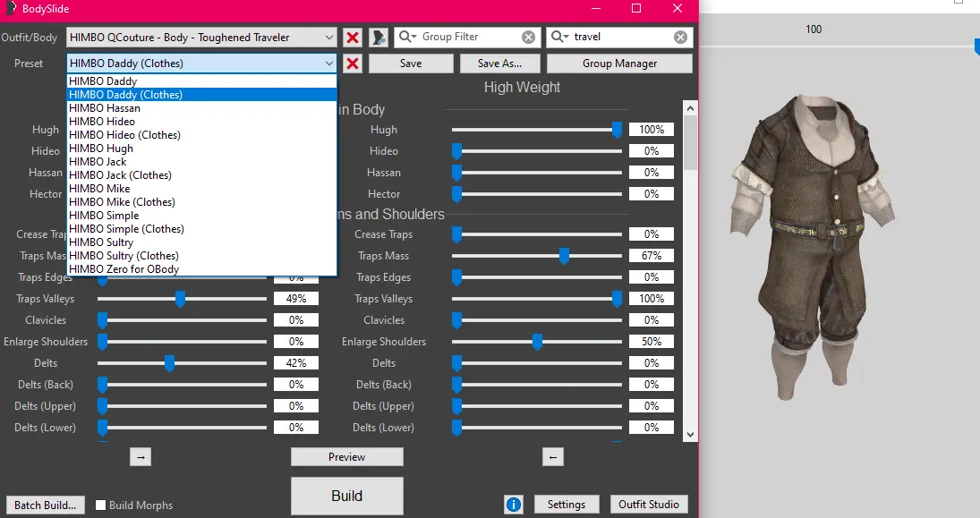Toggle the Build Morphs checkbox

pyautogui.click(x=100, y=505)
